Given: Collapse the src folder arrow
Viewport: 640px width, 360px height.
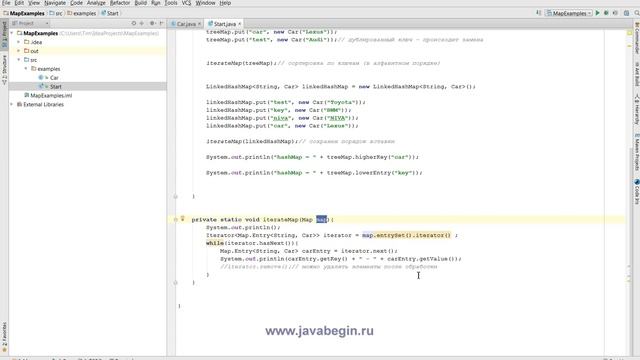Looking at the screenshot, I should coord(19,60).
